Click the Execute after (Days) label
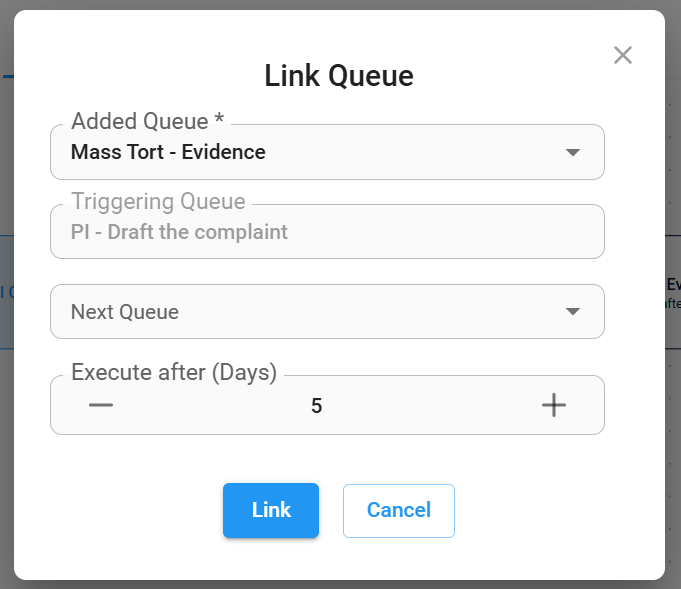 coord(174,372)
